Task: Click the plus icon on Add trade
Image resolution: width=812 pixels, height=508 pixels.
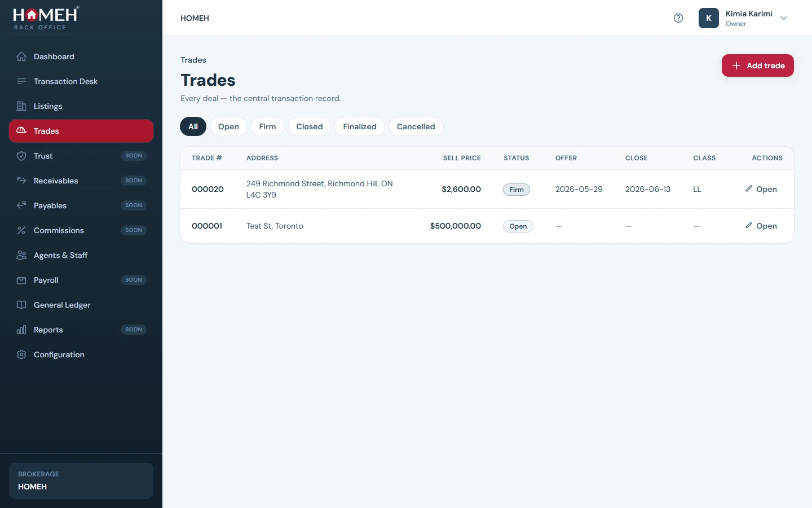Action: 736,65
